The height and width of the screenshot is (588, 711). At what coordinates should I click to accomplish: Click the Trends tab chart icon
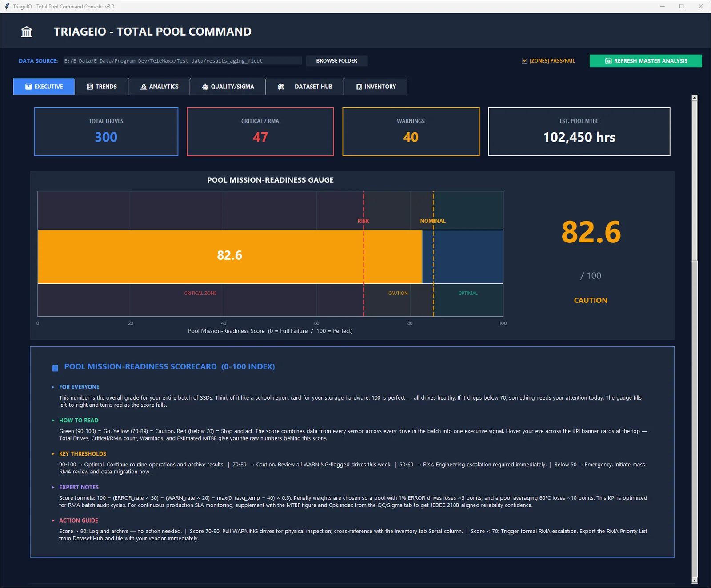coord(90,87)
